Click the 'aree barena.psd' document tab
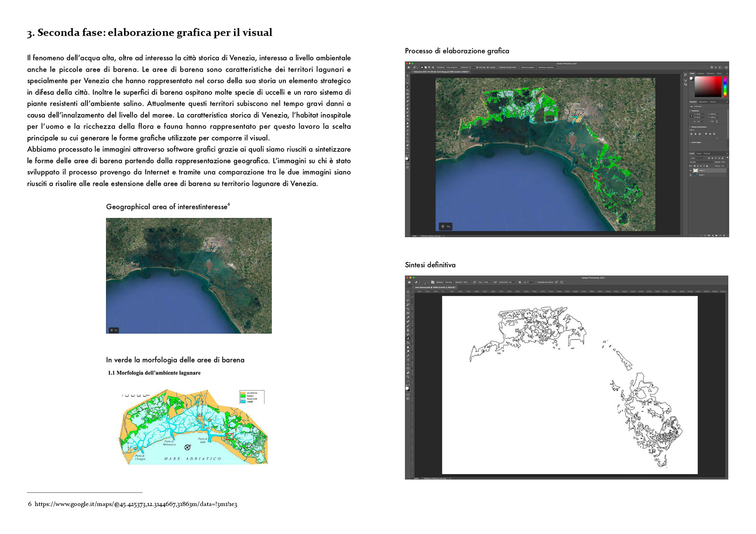756x534 pixels. [x=435, y=287]
